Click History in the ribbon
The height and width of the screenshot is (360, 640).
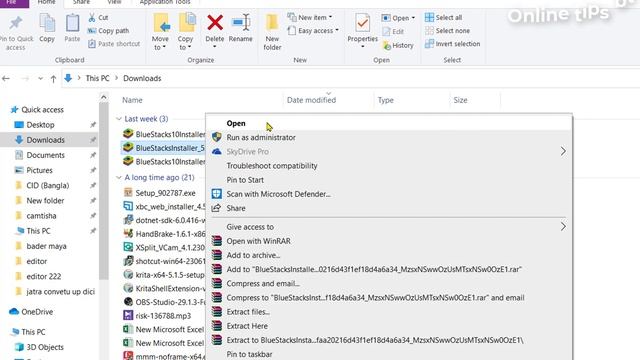click(398, 45)
